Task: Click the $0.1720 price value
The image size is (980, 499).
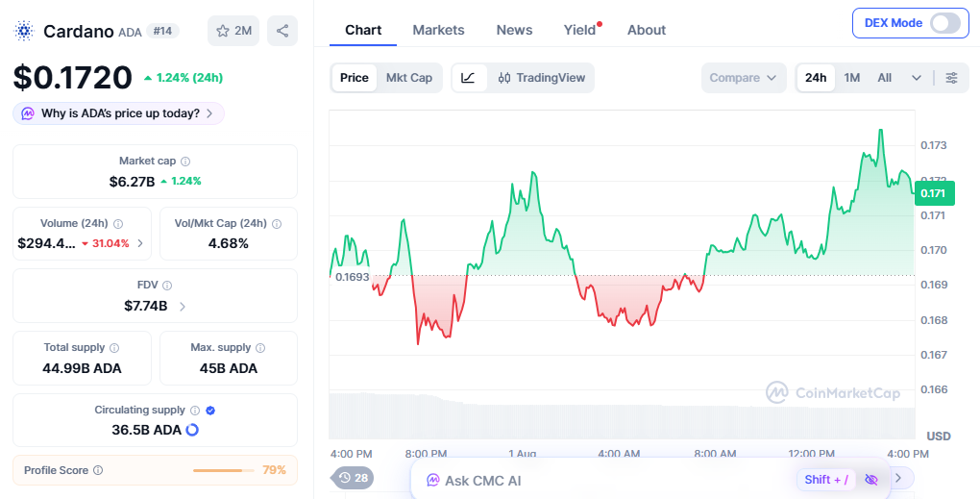Action: click(x=72, y=78)
